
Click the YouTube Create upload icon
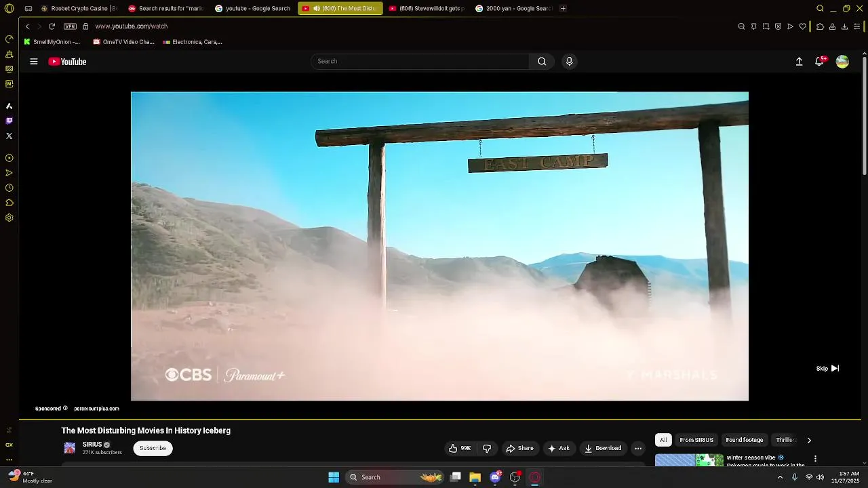[799, 61]
